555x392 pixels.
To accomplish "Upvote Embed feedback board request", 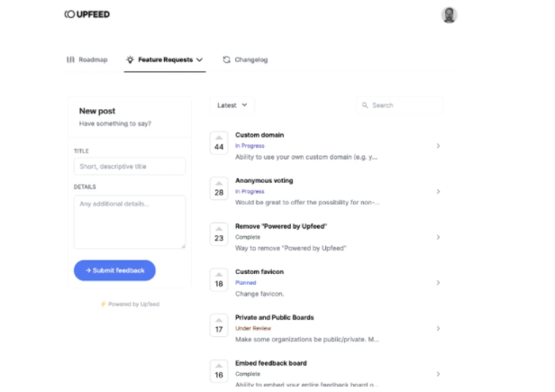I will [x=219, y=365].
